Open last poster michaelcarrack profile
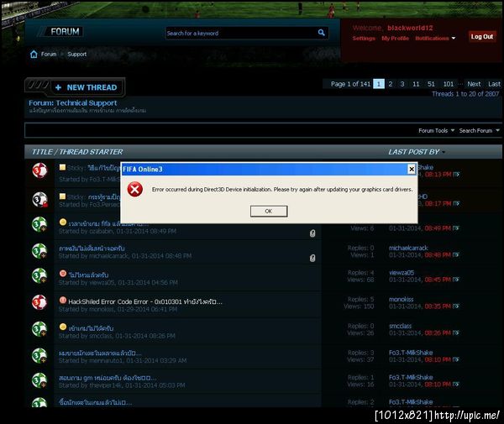This screenshot has height=424, width=504. (408, 248)
